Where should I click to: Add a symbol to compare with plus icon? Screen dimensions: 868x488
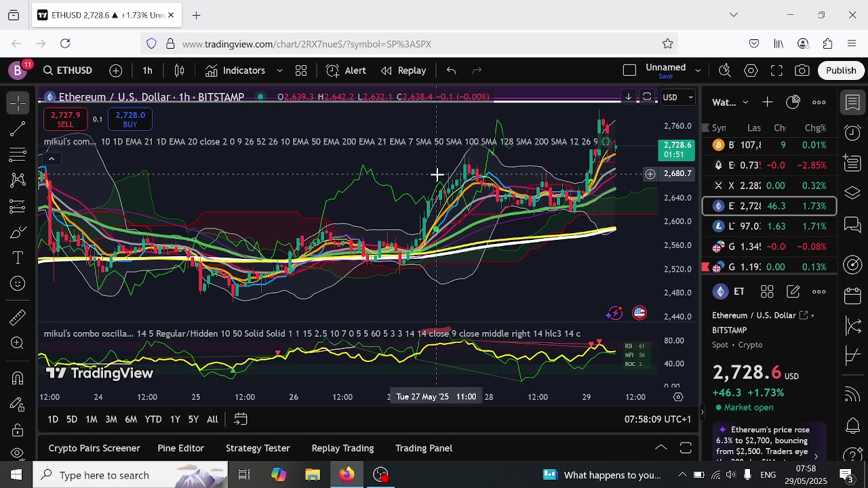click(116, 70)
